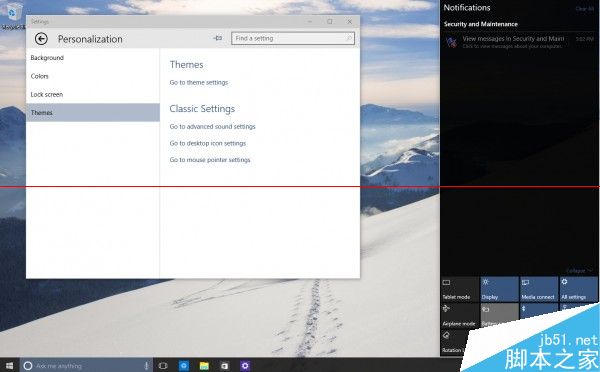Screen dimensions: 600x372
Task: Collapse the quick actions in Action Center
Action: 579,271
